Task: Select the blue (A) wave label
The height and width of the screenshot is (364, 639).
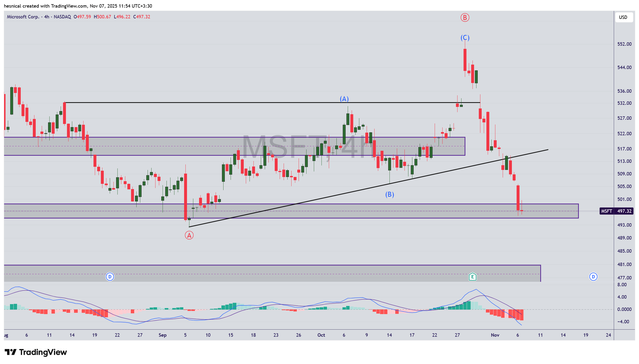Action: coord(344,99)
